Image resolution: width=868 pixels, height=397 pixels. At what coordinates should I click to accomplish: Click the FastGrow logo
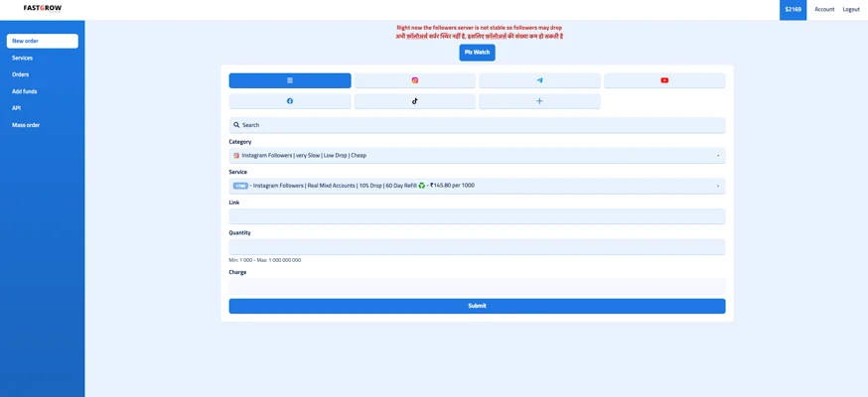(43, 8)
